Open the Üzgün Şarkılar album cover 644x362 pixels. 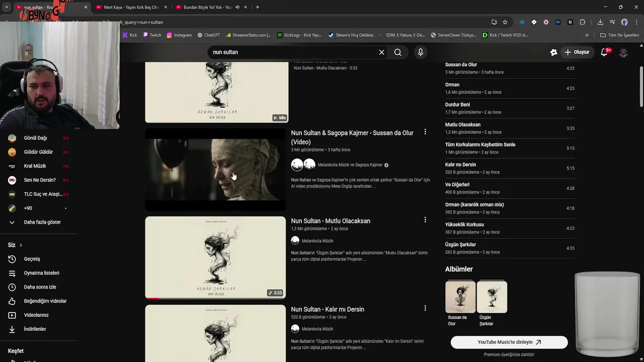pyautogui.click(x=492, y=297)
